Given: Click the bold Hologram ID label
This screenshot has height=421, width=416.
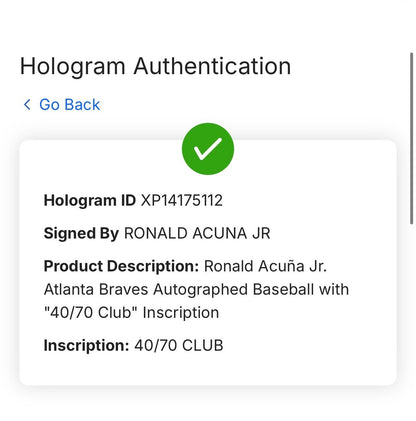Looking at the screenshot, I should [x=90, y=201].
